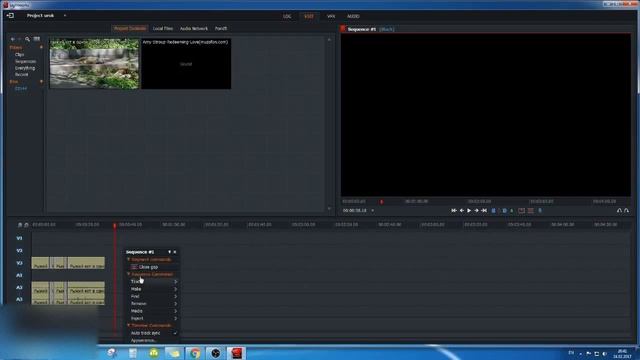The height and width of the screenshot is (360, 640).
Task: Click the undo arrow in viewer
Action: point(619,211)
